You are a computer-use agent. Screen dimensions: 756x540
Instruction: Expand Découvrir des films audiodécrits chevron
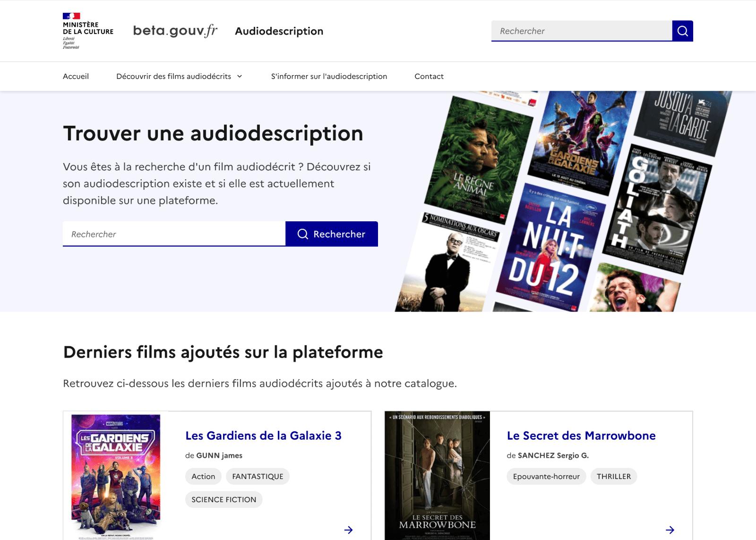point(240,76)
